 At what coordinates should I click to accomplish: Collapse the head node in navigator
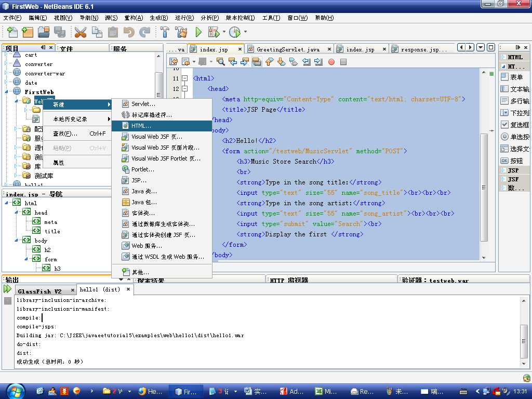16,212
